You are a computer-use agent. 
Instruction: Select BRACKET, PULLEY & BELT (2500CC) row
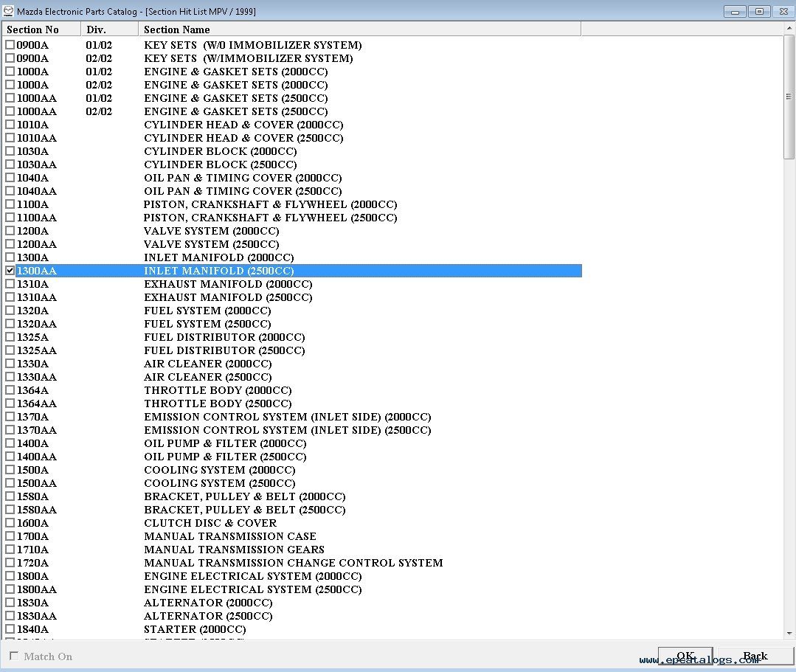[x=292, y=510]
